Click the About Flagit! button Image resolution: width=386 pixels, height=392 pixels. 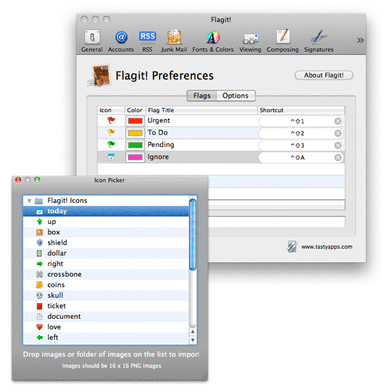click(x=324, y=75)
